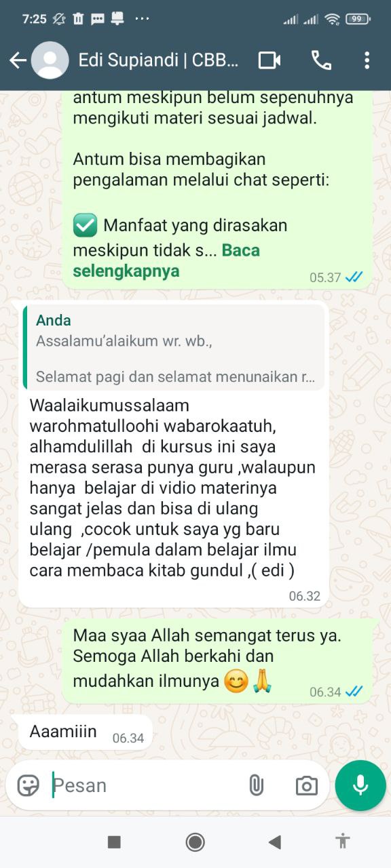Open the three-dot options menu

tap(367, 60)
